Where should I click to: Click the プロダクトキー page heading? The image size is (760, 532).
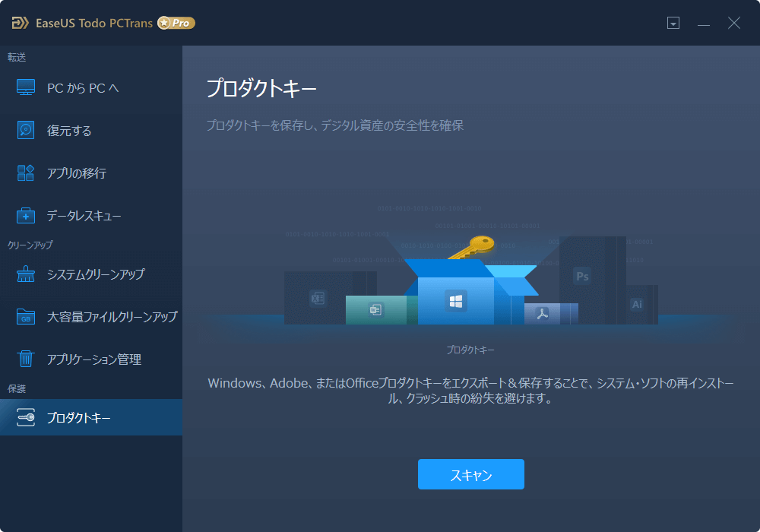pos(261,88)
